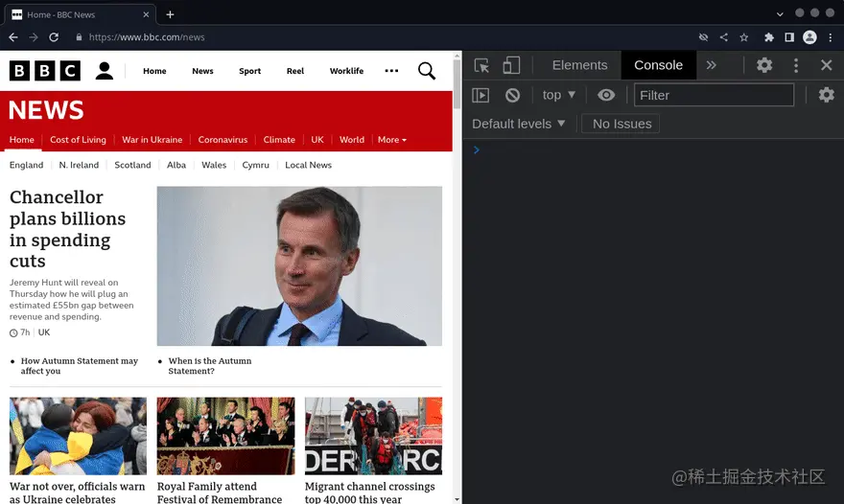Open a new browser tab
Image resolution: width=844 pixels, height=504 pixels.
click(170, 14)
